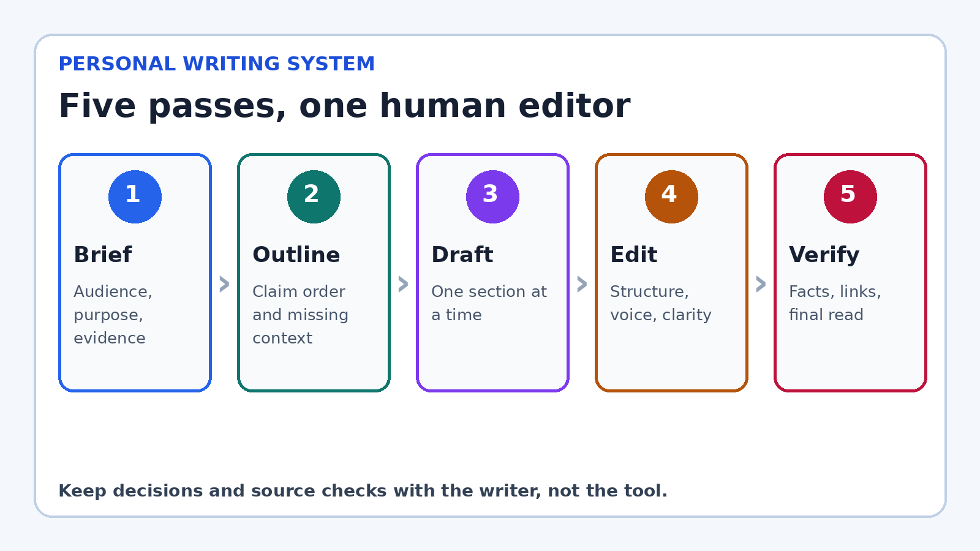Click the chevron between Draft and Edit
The height and width of the screenshot is (551, 980).
point(582,284)
